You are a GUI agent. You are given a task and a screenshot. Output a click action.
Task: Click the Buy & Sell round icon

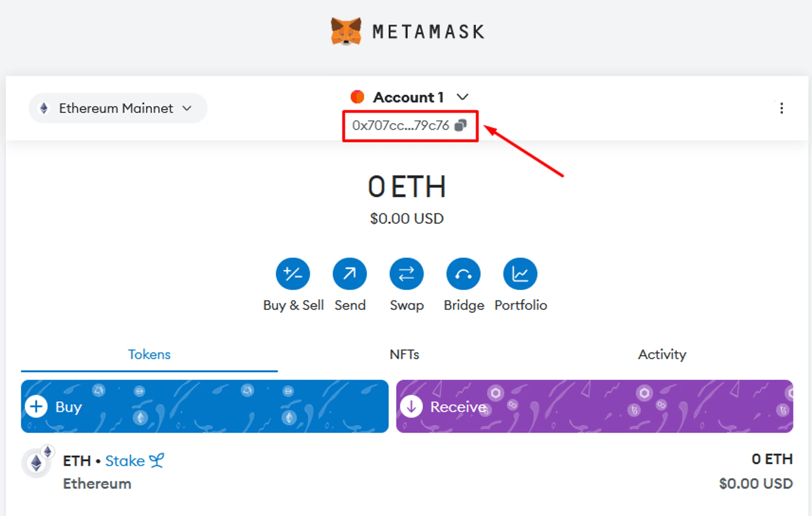coord(293,274)
